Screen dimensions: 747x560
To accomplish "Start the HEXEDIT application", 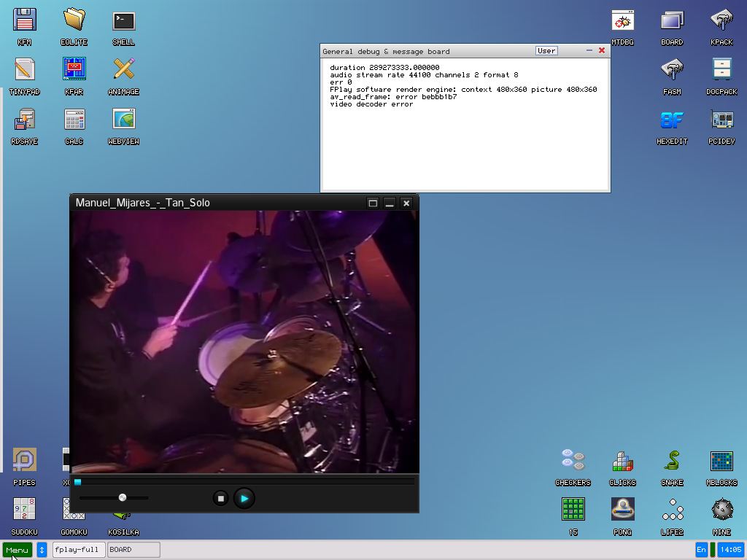I will coord(672,120).
